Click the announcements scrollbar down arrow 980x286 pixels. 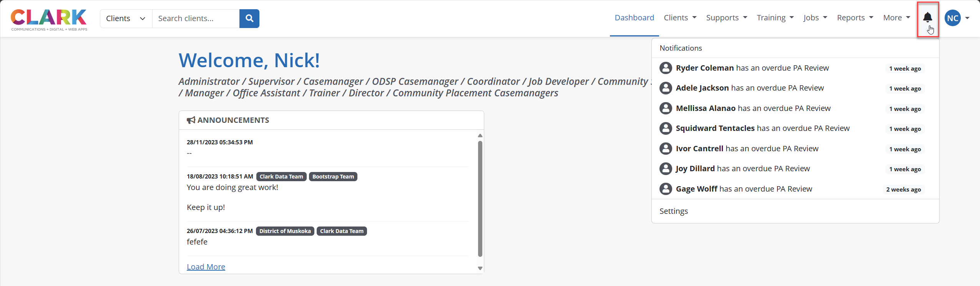point(480,268)
